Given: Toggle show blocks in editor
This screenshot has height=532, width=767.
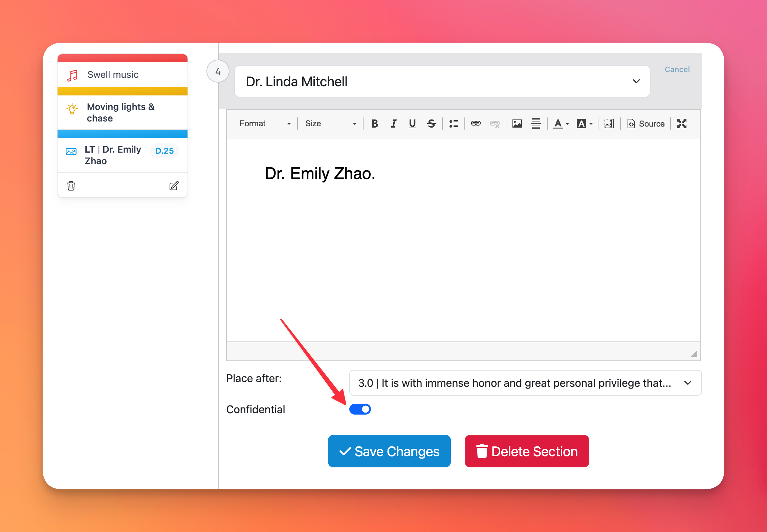Looking at the screenshot, I should tap(609, 124).
